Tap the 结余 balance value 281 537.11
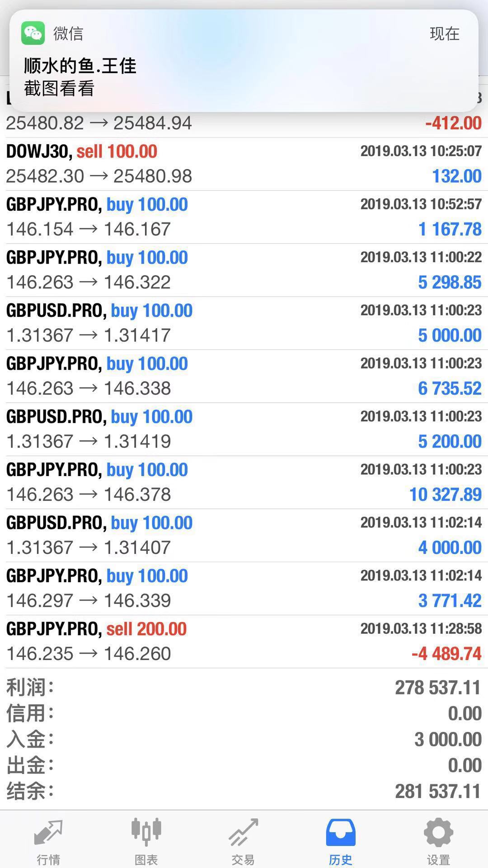Image resolution: width=488 pixels, height=868 pixels. (x=437, y=792)
